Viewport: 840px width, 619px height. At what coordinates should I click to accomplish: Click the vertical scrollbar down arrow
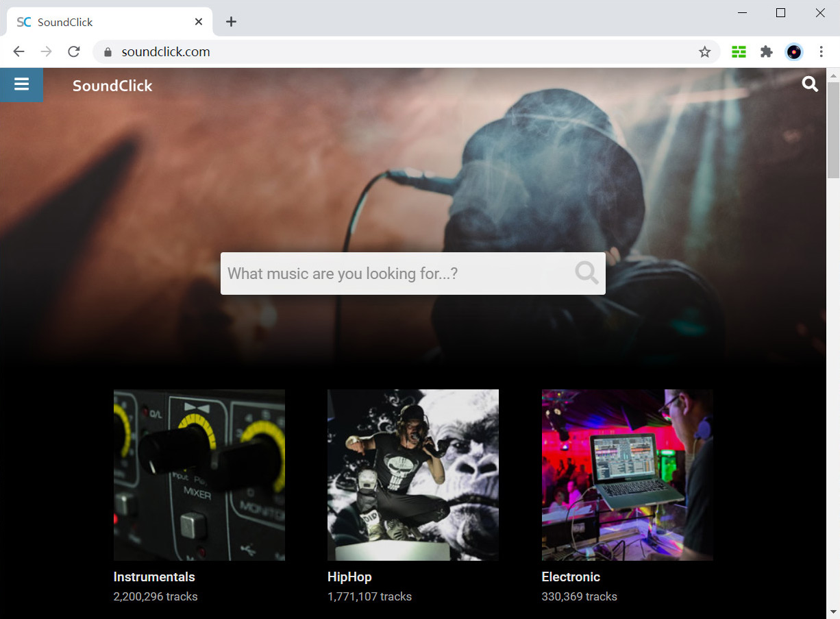point(833,611)
